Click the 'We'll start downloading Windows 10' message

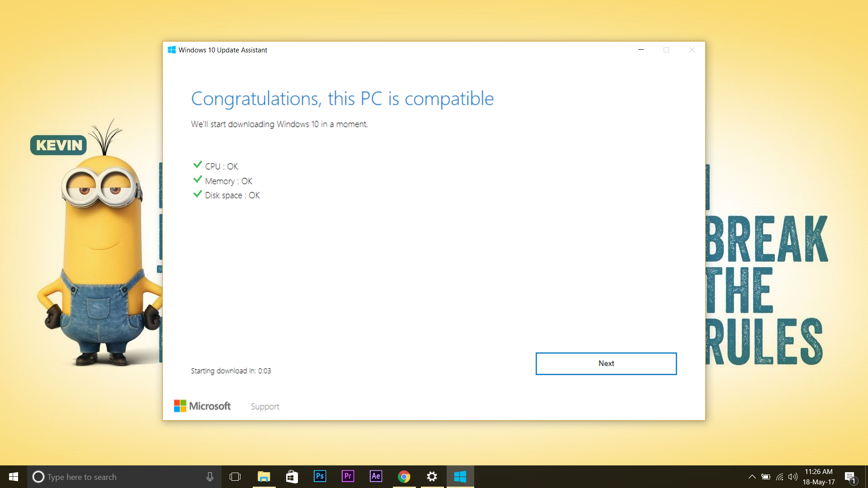click(279, 124)
